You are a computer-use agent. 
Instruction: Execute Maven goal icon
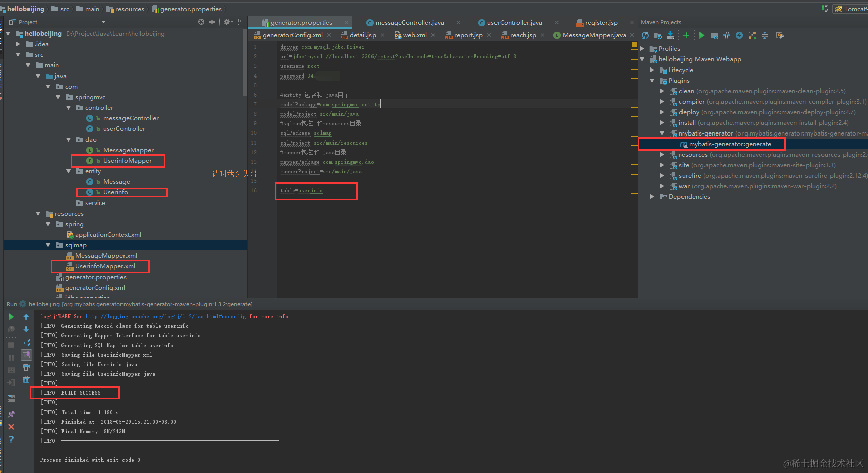click(x=714, y=35)
